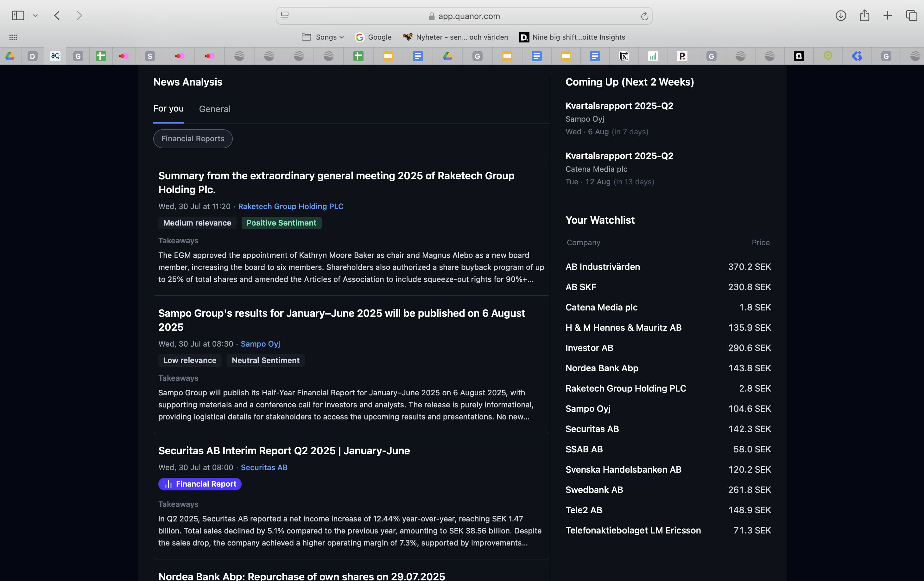The width and height of the screenshot is (924, 581).
Task: Show the tab overview
Action: click(x=911, y=16)
